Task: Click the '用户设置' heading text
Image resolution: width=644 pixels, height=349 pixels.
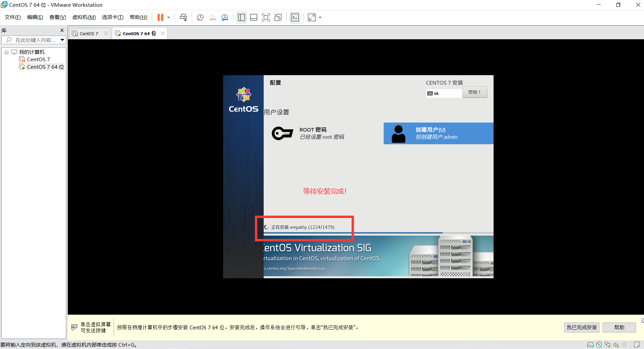Action: [x=277, y=112]
